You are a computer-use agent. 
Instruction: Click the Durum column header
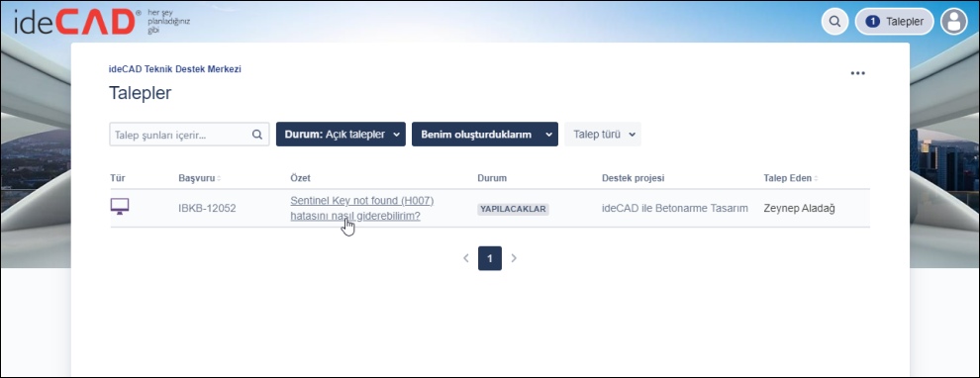tap(492, 178)
